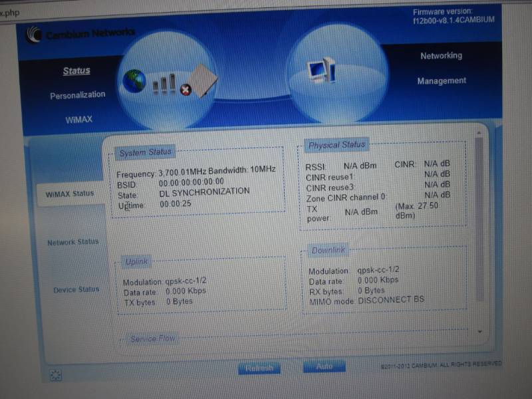Click the desktop computer icon

coord(321,70)
